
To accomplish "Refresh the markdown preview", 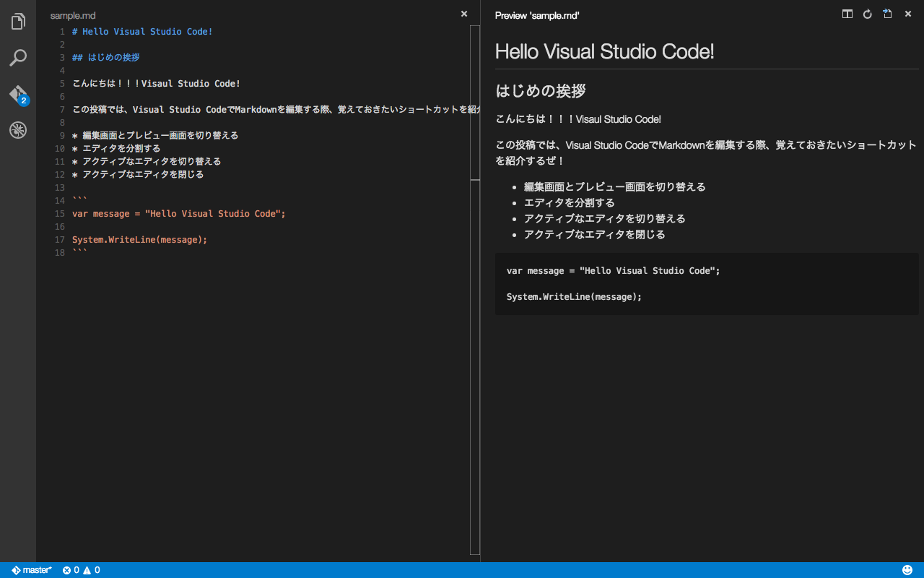I will pyautogui.click(x=868, y=14).
